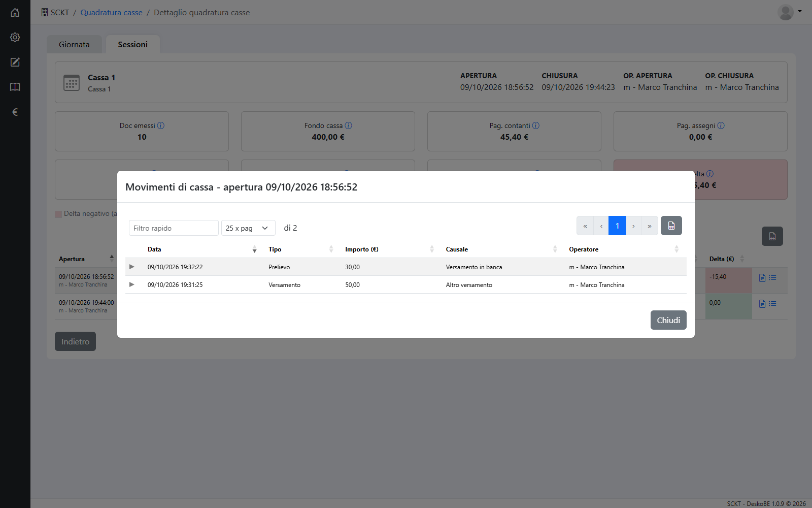Click the dark export button above Delta column
Image resolution: width=812 pixels, height=508 pixels.
(x=772, y=236)
